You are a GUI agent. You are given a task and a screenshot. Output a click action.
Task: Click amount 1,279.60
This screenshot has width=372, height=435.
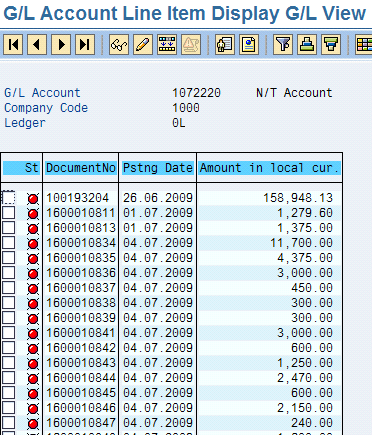point(305,213)
